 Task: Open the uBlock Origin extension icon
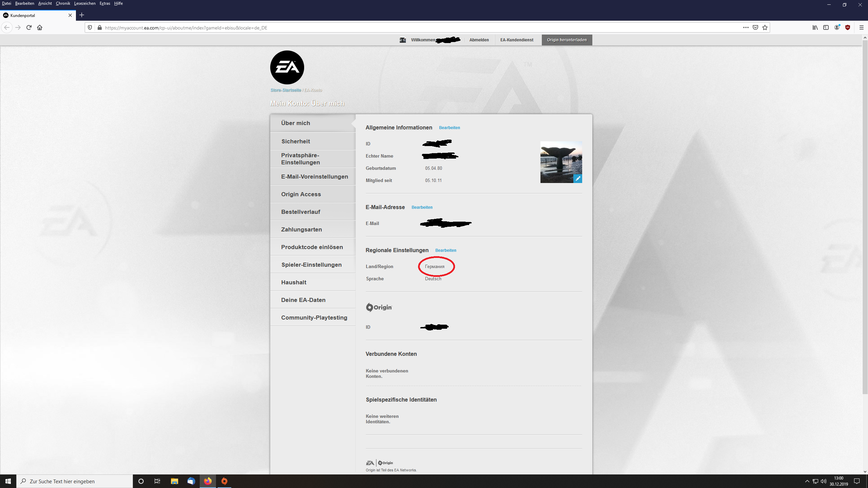point(848,27)
